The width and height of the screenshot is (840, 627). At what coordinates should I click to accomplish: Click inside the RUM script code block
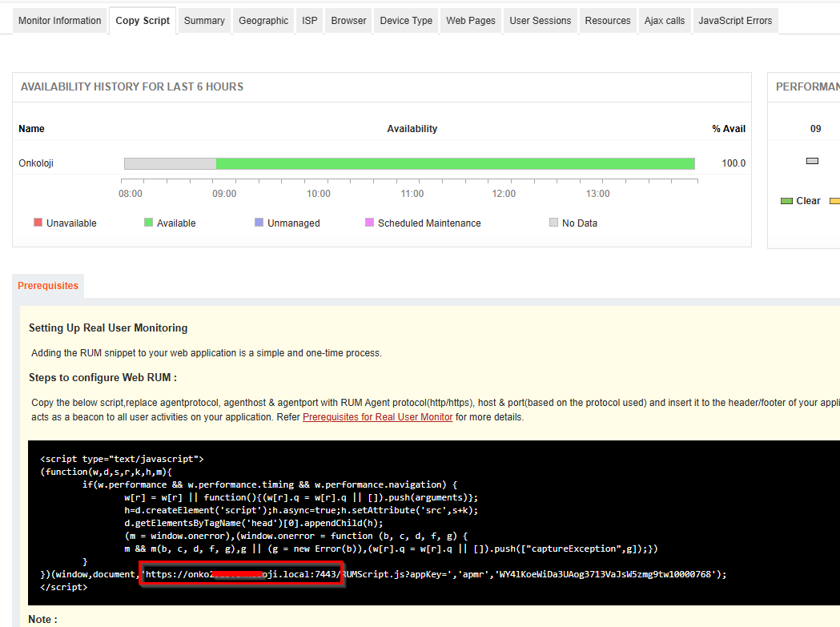pos(434,522)
